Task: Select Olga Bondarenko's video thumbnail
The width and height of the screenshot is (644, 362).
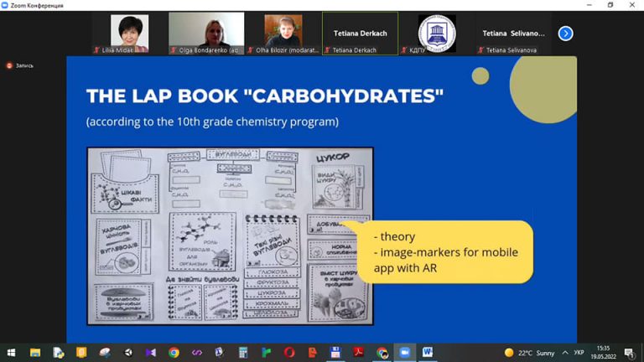Action: (206, 34)
